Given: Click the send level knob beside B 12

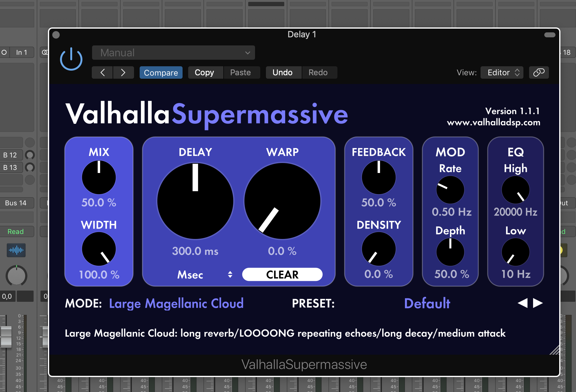Looking at the screenshot, I should pos(30,155).
